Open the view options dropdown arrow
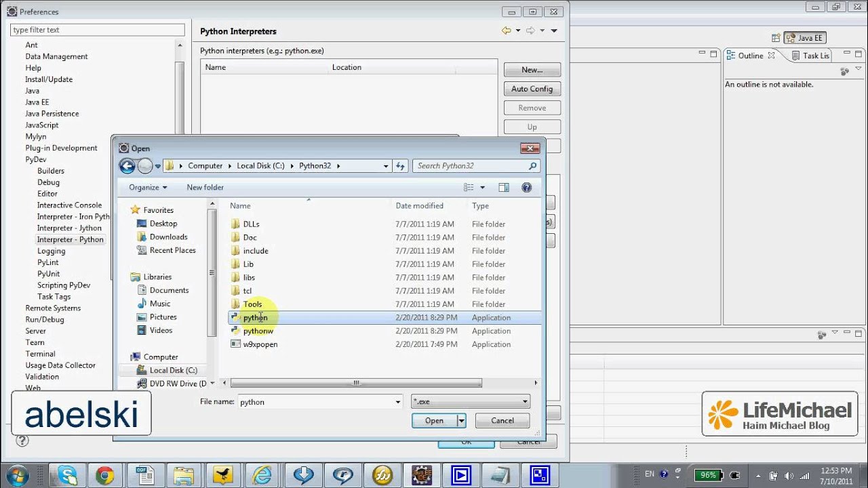868x488 pixels. [483, 188]
